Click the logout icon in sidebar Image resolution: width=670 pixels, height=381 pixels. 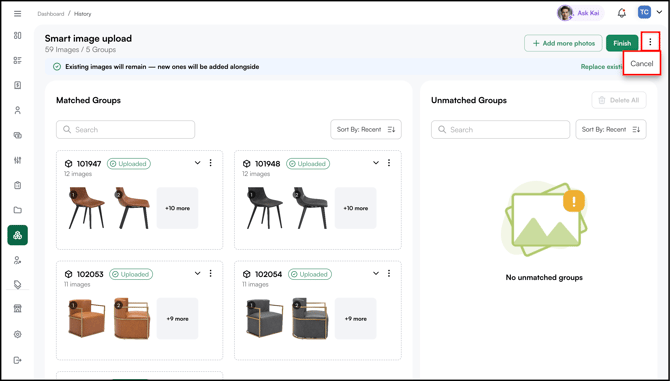coord(18,360)
